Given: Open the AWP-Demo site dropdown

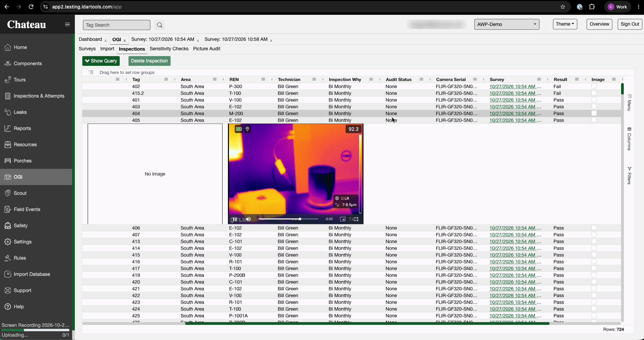Looking at the screenshot, I should [x=506, y=24].
